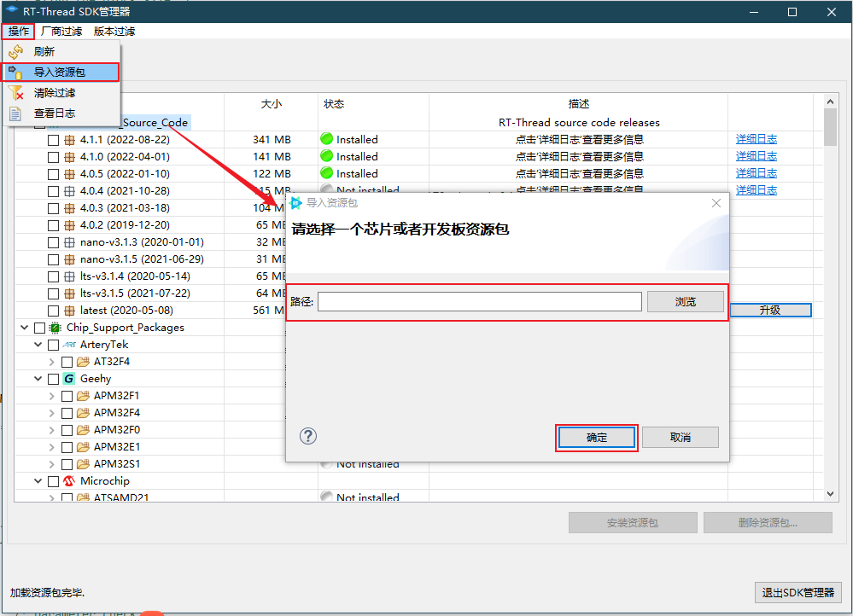The image size is (853, 616).
Task: Click the 浏览 browse button
Action: [x=686, y=302]
